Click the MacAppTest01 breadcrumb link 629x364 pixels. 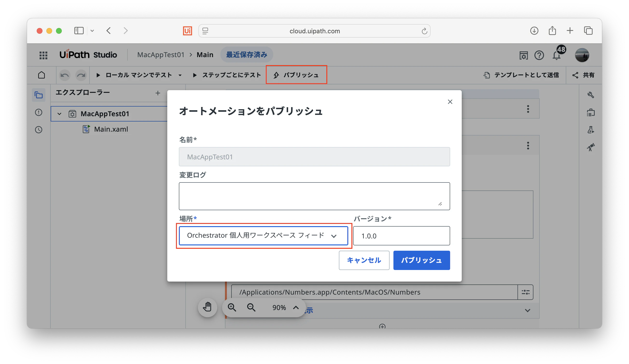161,54
